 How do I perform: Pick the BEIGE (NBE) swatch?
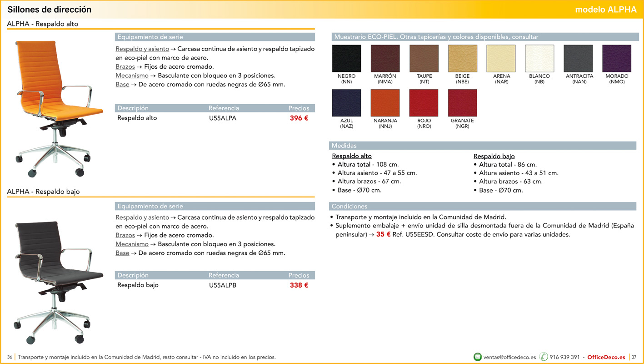(463, 58)
